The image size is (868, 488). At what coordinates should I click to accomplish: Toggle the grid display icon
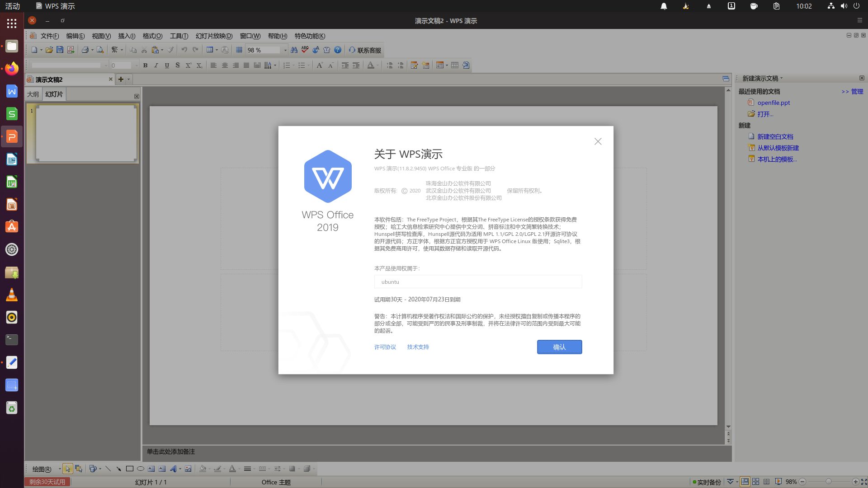point(239,50)
